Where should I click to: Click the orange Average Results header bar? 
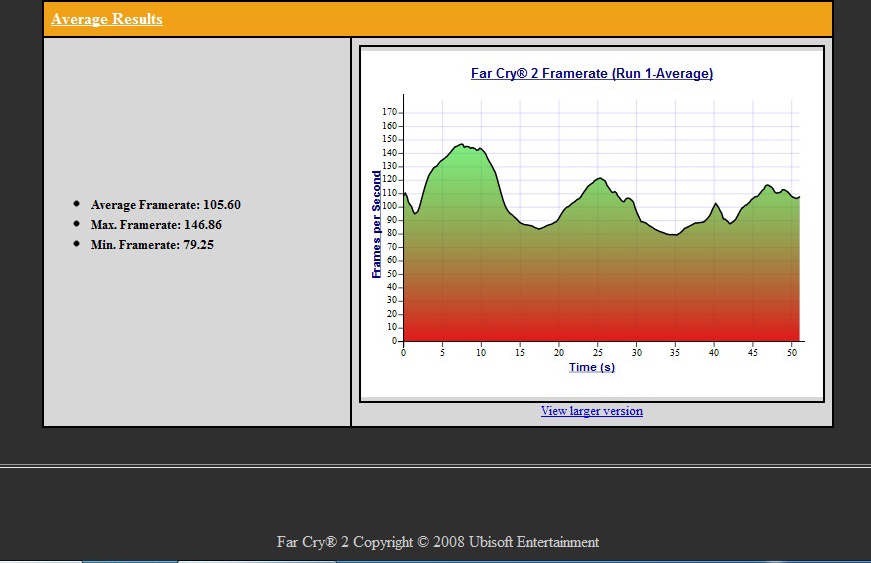(438, 19)
